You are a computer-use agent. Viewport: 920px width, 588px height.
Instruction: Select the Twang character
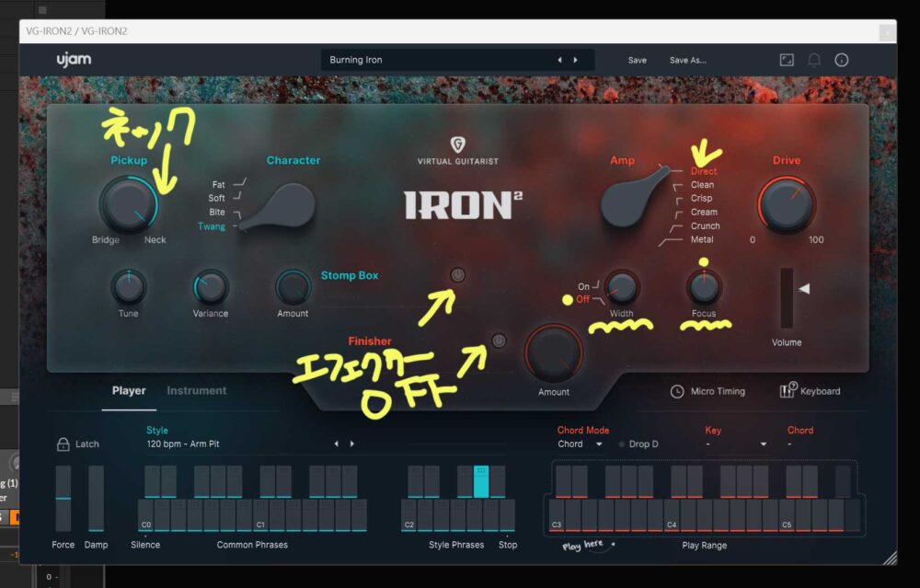click(x=212, y=226)
